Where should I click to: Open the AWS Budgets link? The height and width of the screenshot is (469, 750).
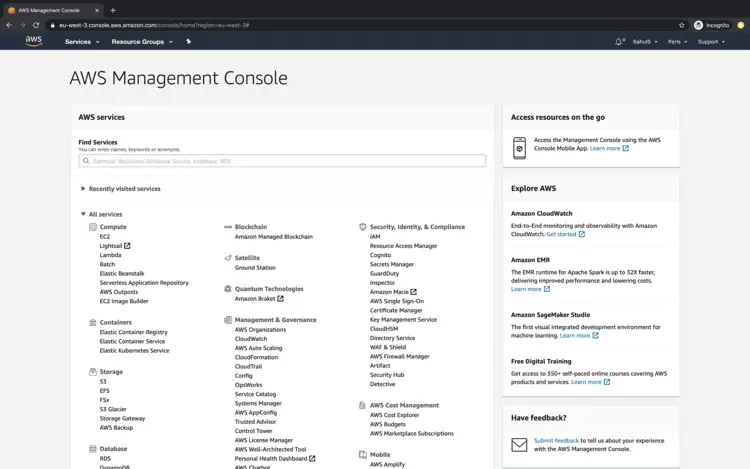coord(387,424)
